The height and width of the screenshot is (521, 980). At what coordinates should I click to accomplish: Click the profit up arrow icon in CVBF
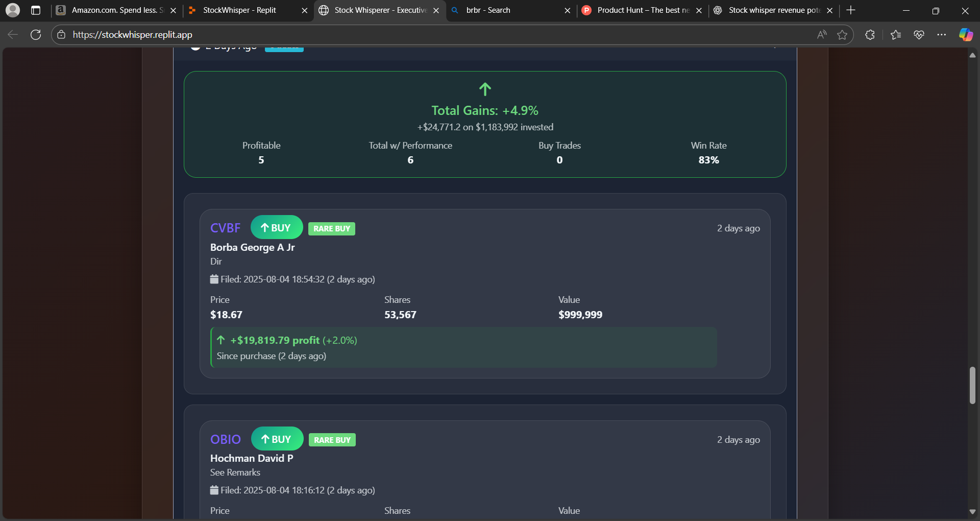coord(221,340)
